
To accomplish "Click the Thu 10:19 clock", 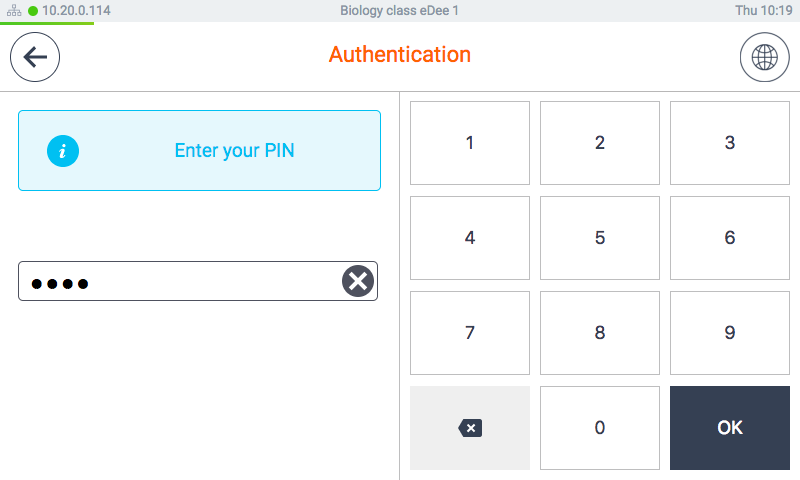I will tap(763, 11).
